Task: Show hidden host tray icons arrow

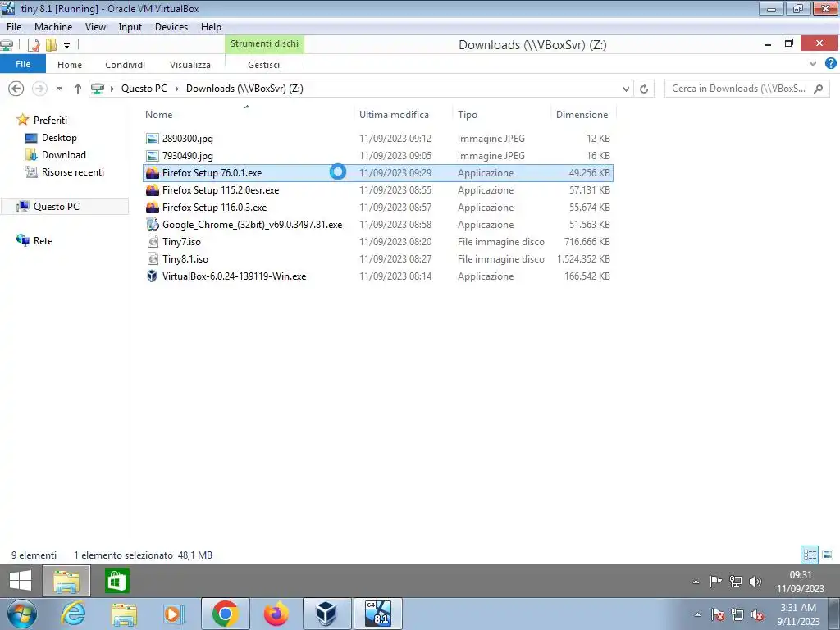Action: 697,614
